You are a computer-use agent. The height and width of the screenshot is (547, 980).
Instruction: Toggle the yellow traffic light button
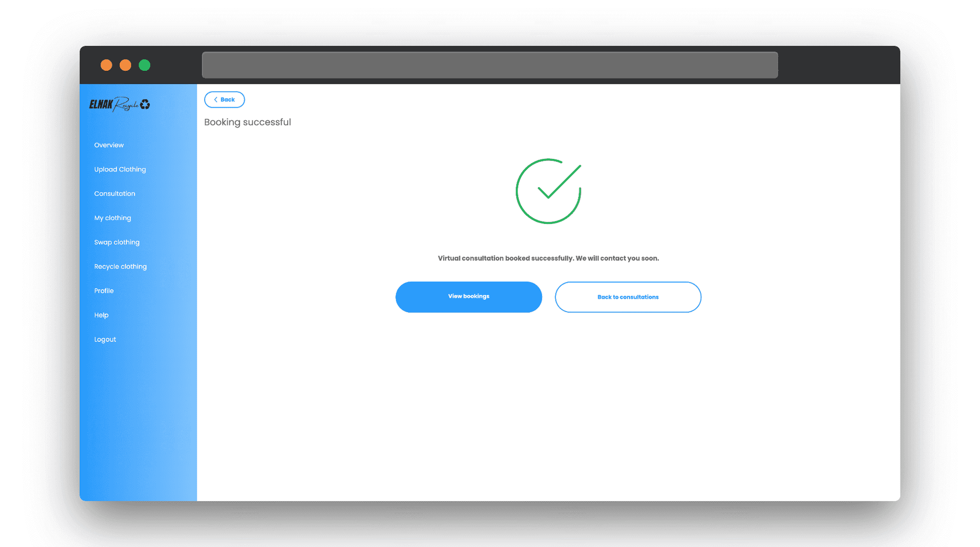[x=124, y=65]
